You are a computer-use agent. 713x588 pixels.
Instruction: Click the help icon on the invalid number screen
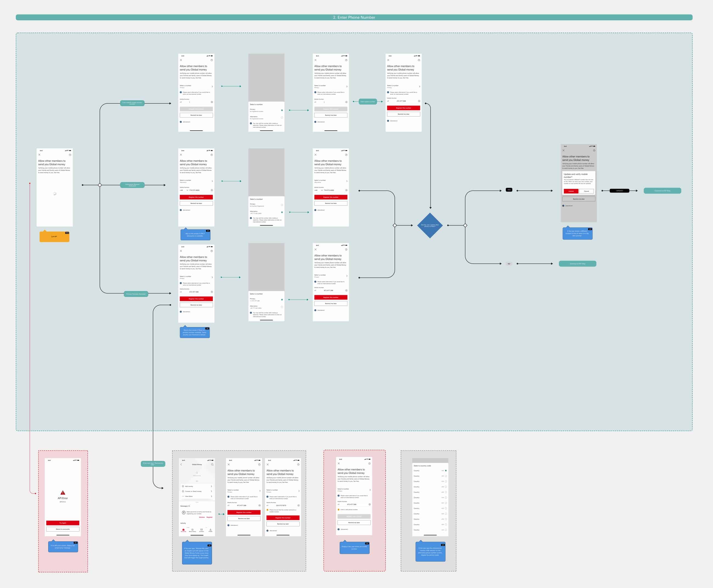(370, 463)
